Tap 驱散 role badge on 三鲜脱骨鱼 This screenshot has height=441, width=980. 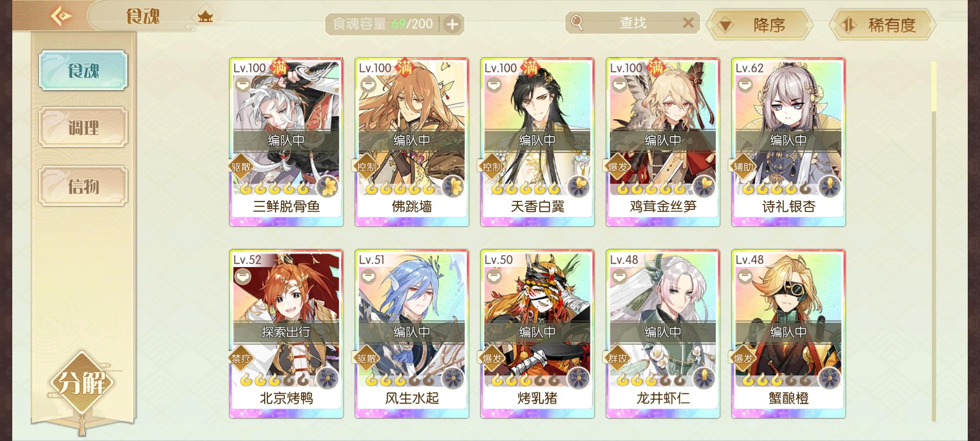tap(241, 167)
